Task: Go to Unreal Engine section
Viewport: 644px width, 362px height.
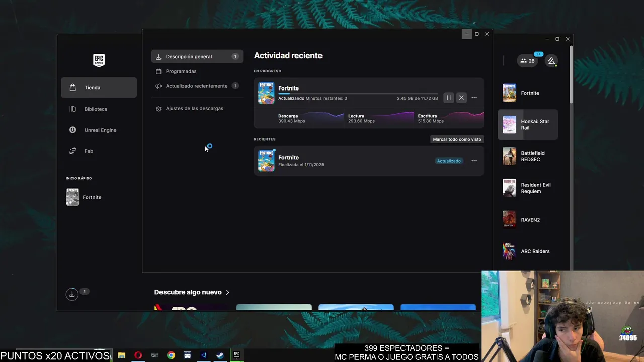Action: (99, 130)
